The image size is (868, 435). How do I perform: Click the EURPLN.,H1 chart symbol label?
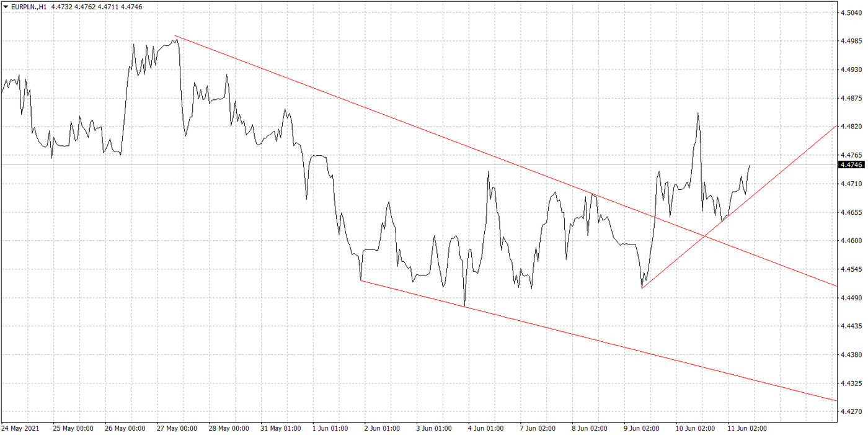pyautogui.click(x=29, y=7)
